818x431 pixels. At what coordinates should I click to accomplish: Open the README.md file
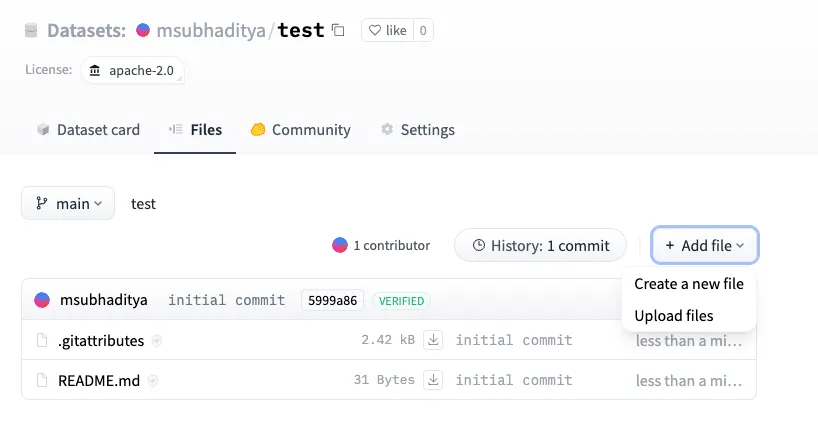tap(100, 380)
